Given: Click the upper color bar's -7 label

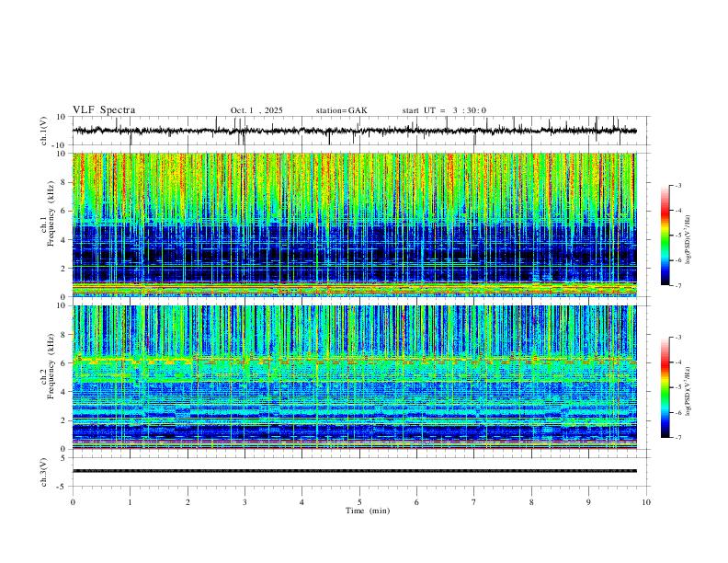Looking at the screenshot, I should click(678, 286).
